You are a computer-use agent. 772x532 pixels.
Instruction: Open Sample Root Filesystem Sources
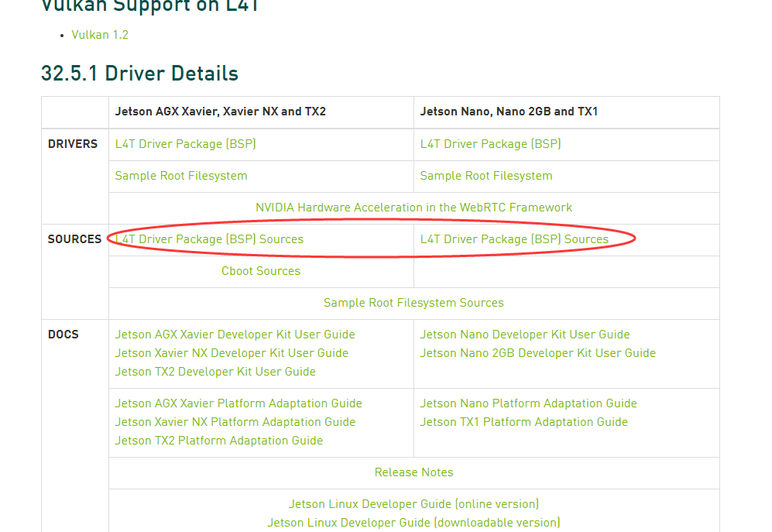(x=413, y=303)
